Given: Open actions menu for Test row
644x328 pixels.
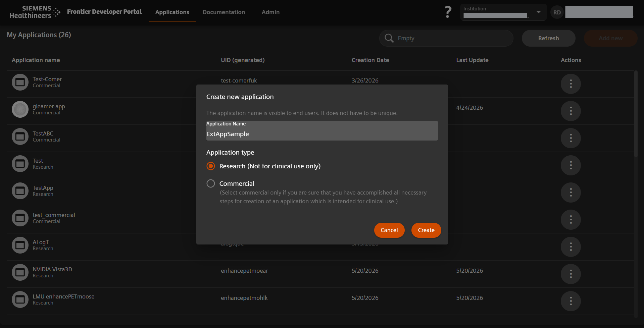Looking at the screenshot, I should pyautogui.click(x=571, y=165).
